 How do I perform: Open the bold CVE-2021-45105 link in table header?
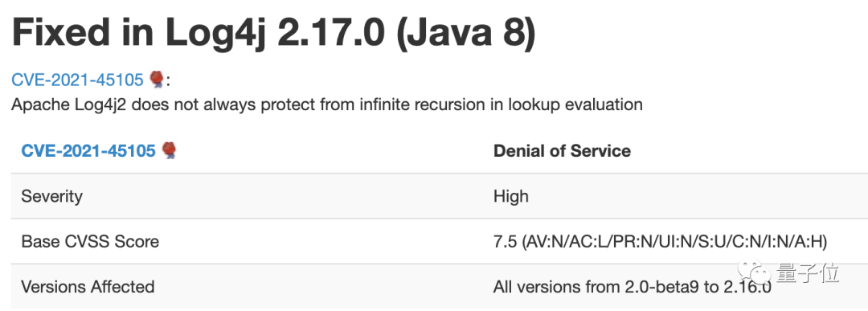pos(88,150)
